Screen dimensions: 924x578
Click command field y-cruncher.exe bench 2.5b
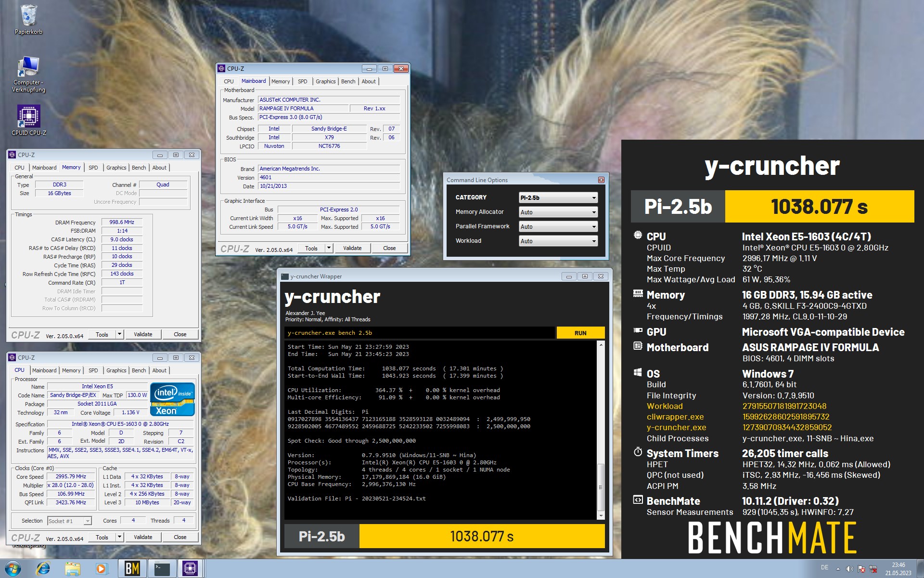coord(420,333)
